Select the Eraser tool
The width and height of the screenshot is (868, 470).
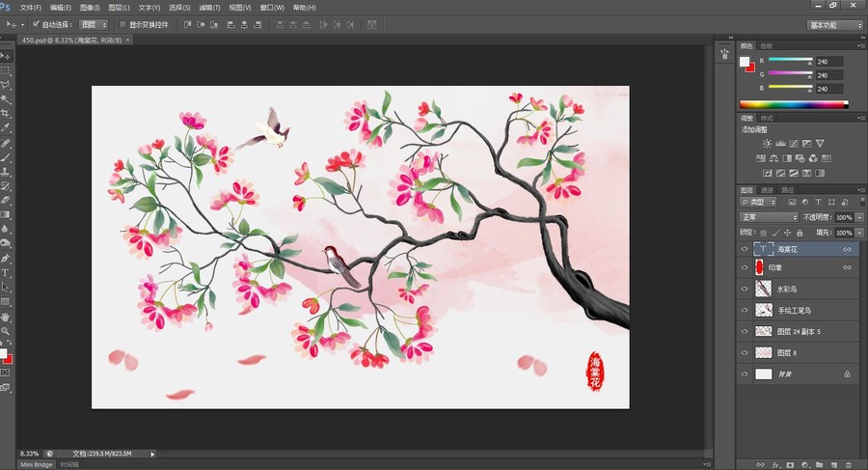click(x=6, y=200)
